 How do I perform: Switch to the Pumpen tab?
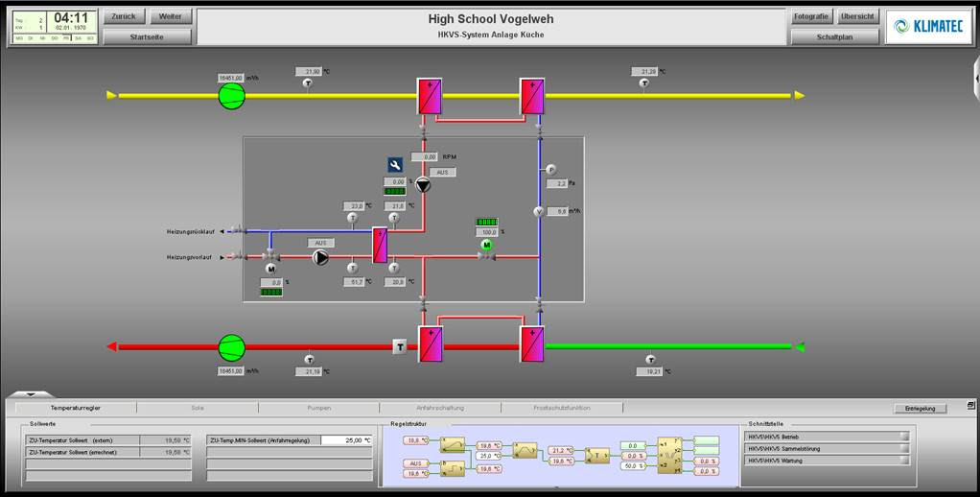319,408
